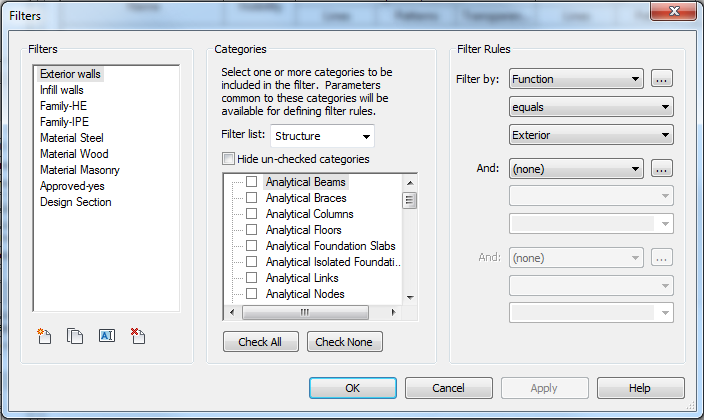The image size is (704, 420).
Task: Select the Family-HE filter
Action: [x=63, y=106]
